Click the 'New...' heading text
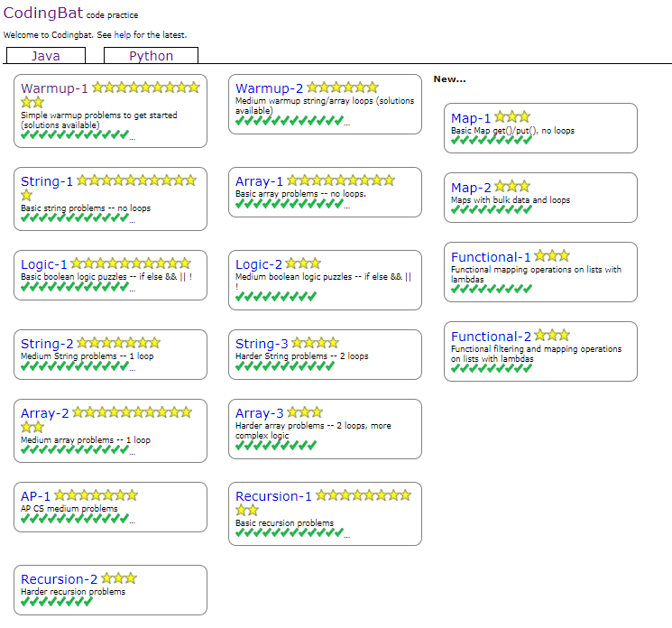Screen dimensions: 672x628 (x=449, y=79)
